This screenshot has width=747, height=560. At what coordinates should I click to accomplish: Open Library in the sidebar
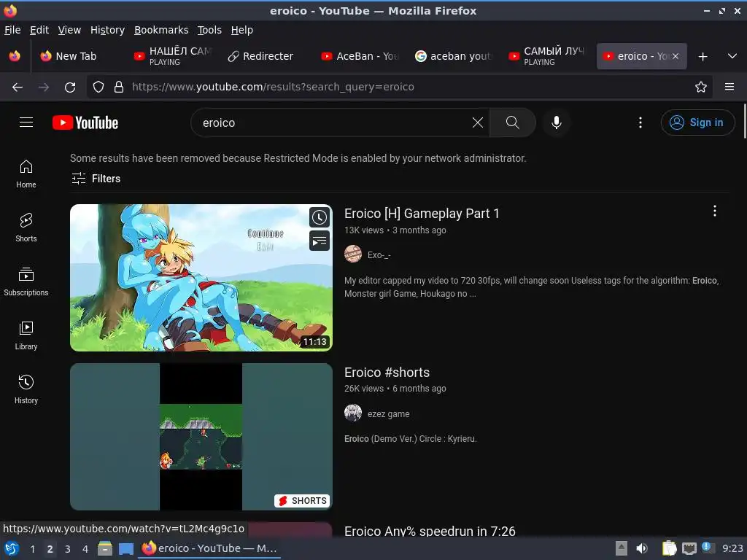(x=26, y=335)
